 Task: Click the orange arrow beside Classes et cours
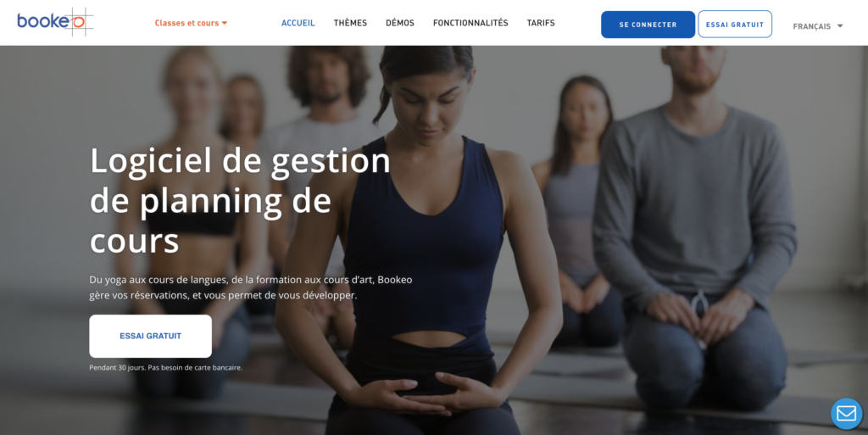coord(225,23)
